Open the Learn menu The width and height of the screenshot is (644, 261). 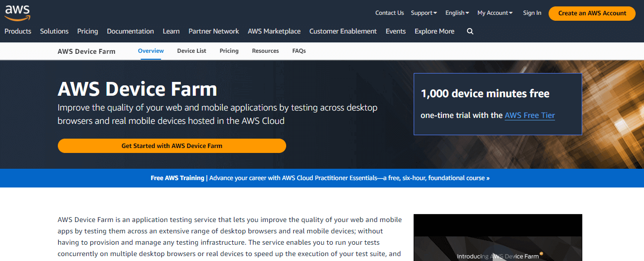[171, 31]
